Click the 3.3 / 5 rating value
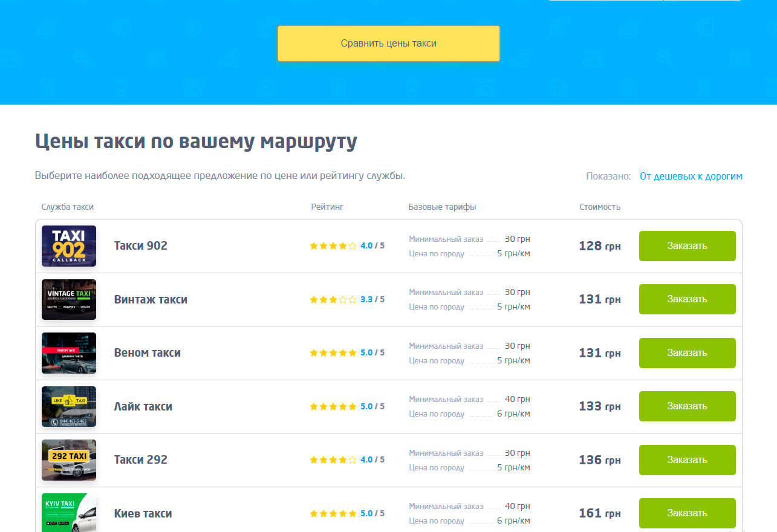 tap(372, 299)
